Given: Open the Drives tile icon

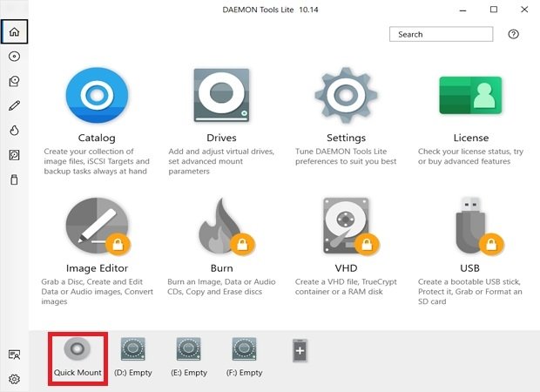Looking at the screenshot, I should (221, 95).
